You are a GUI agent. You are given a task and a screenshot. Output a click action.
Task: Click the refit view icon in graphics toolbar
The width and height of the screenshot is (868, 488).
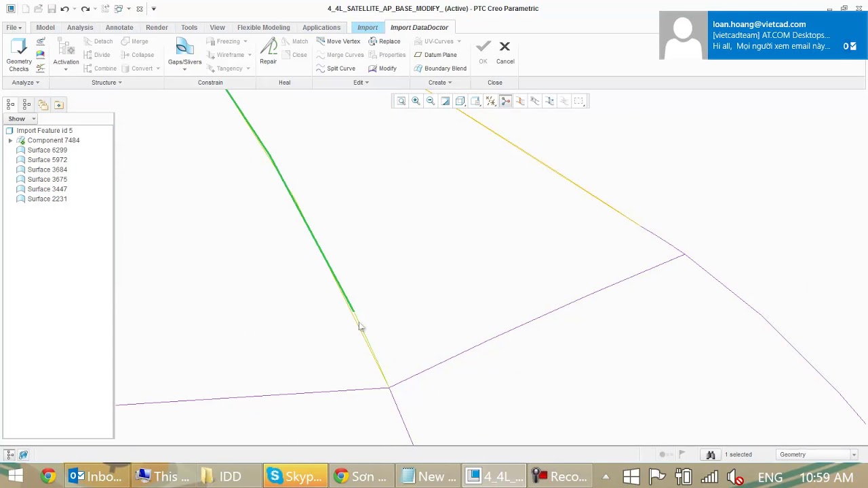401,101
